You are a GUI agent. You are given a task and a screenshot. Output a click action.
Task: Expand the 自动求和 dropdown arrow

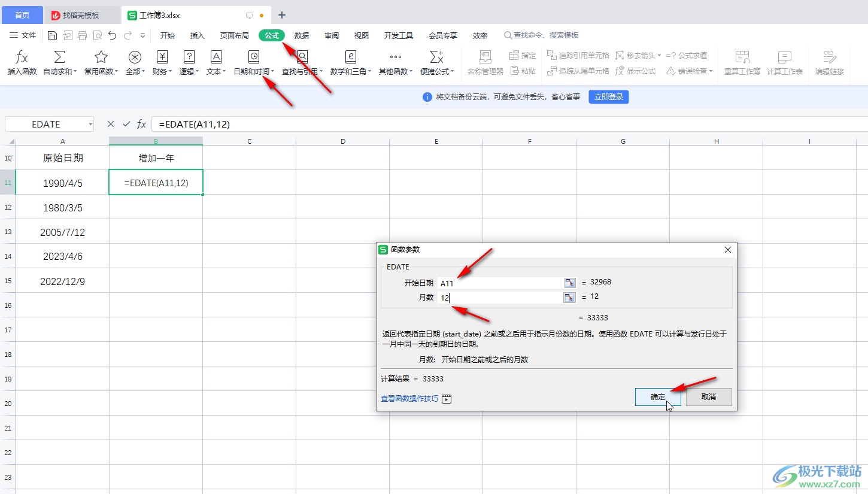tap(75, 72)
